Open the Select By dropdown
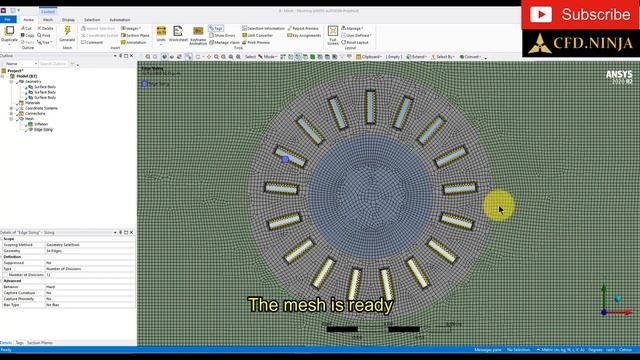This screenshot has width=640, height=360. 443,57
